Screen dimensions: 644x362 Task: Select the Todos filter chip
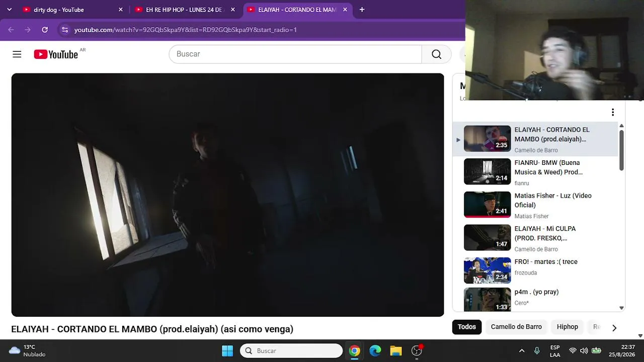click(467, 327)
